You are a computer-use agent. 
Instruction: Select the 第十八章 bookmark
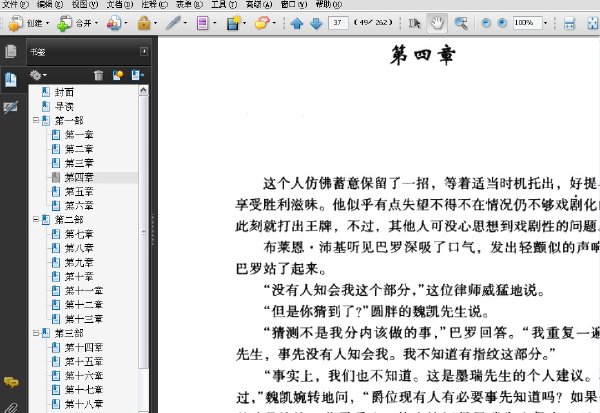84,404
